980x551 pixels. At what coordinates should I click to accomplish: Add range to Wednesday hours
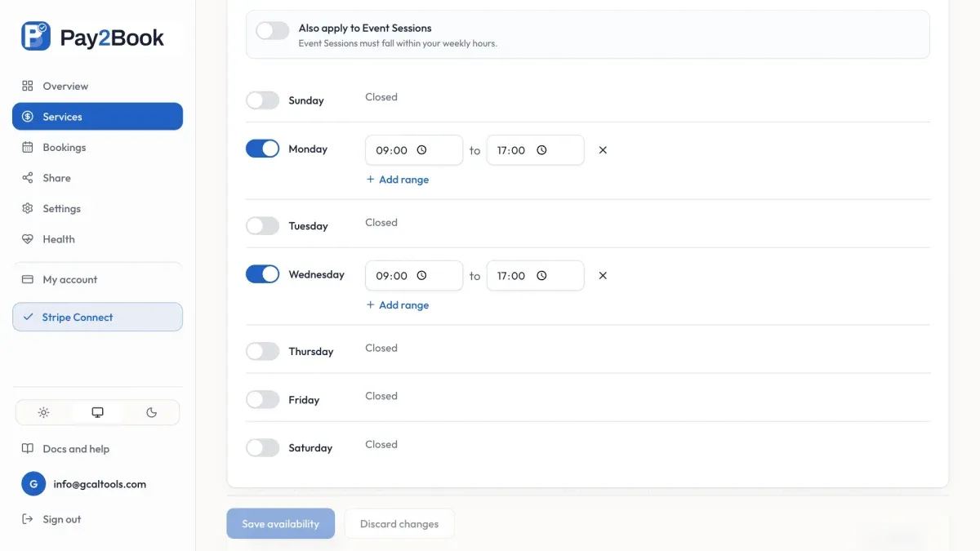[398, 305]
